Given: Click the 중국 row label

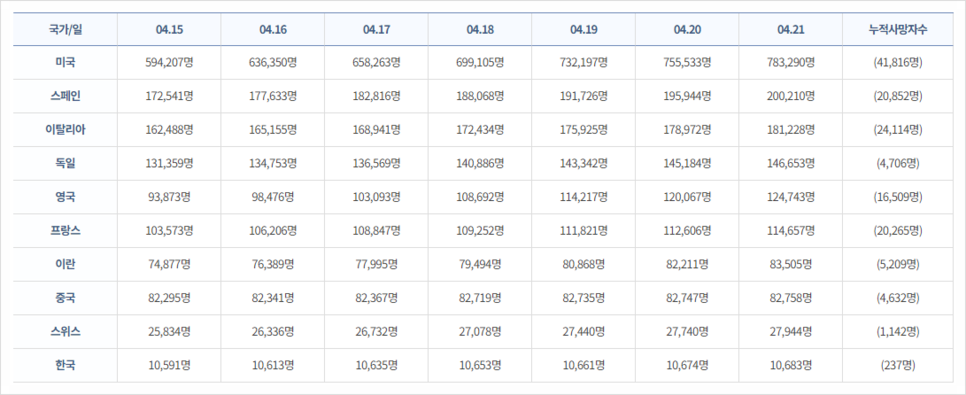Looking at the screenshot, I should pos(65,298).
